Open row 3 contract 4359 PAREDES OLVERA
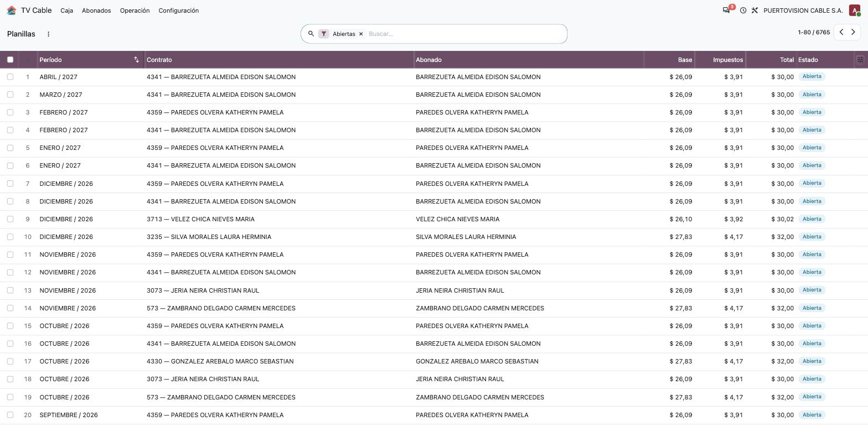The height and width of the screenshot is (426, 868). click(x=215, y=112)
